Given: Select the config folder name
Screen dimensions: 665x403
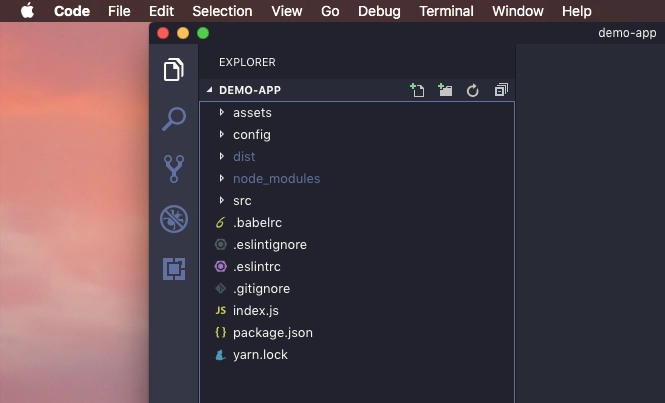Looking at the screenshot, I should coord(252,135).
